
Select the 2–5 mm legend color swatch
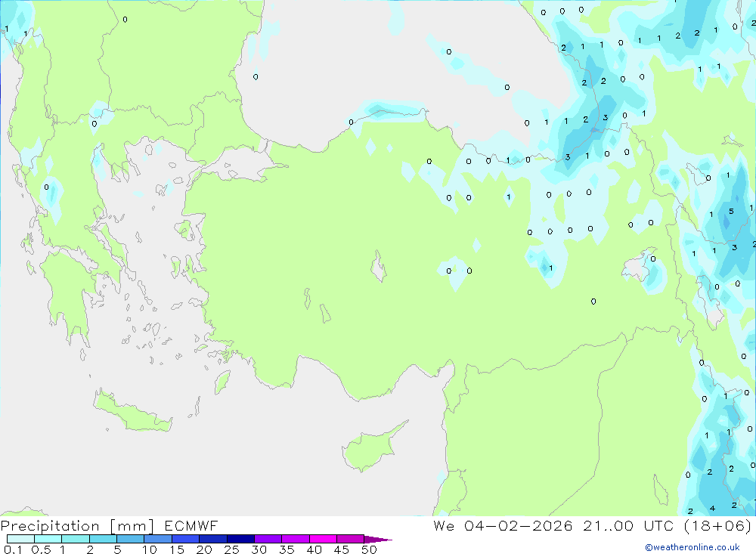[x=103, y=539]
